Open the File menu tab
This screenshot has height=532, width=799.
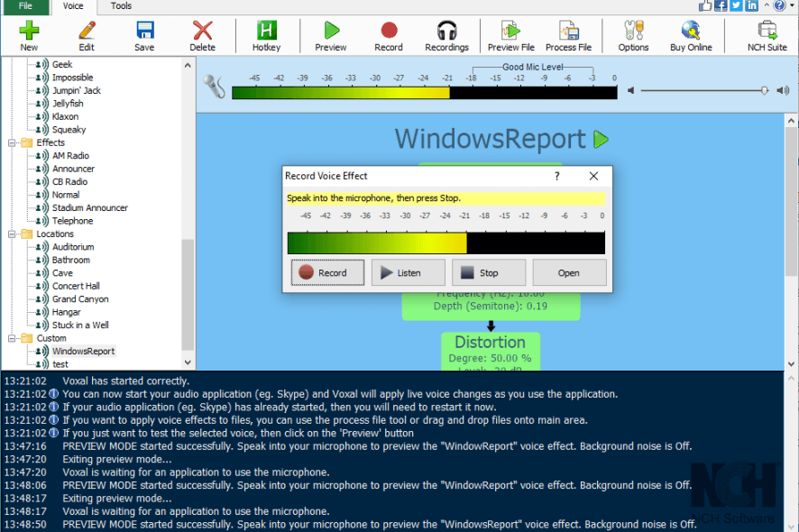pyautogui.click(x=25, y=6)
